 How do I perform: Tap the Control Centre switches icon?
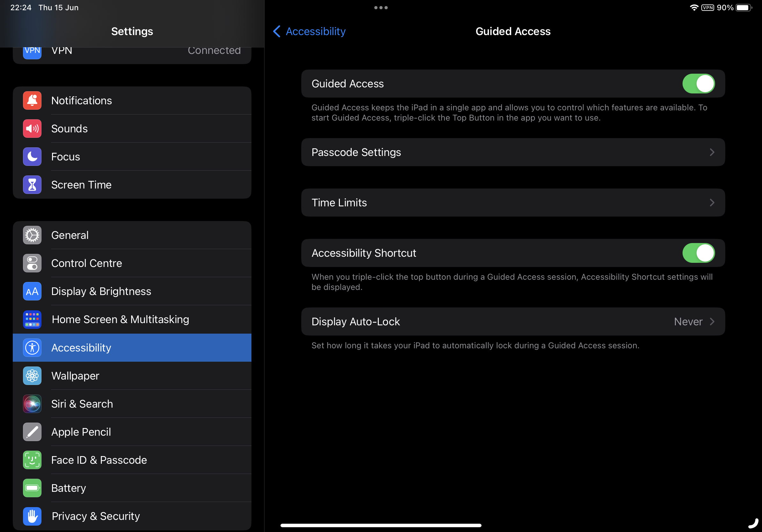tap(32, 263)
